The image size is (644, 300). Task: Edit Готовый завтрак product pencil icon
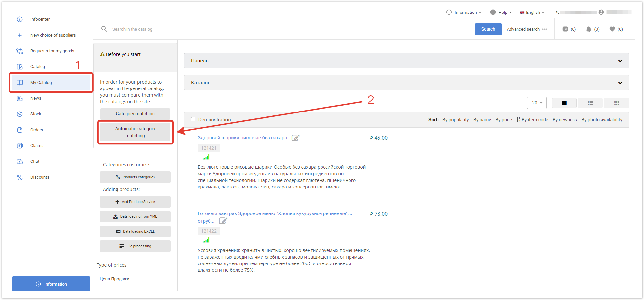[223, 221]
